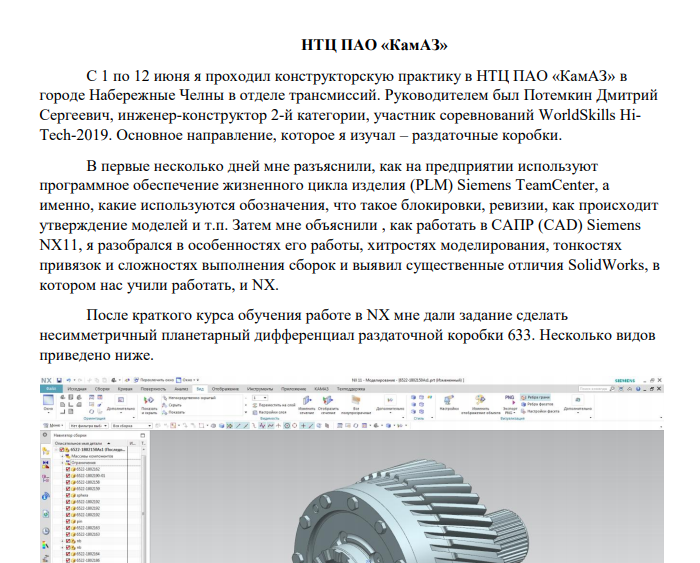Open the Файл tab in NX ribbon

pyautogui.click(x=51, y=389)
